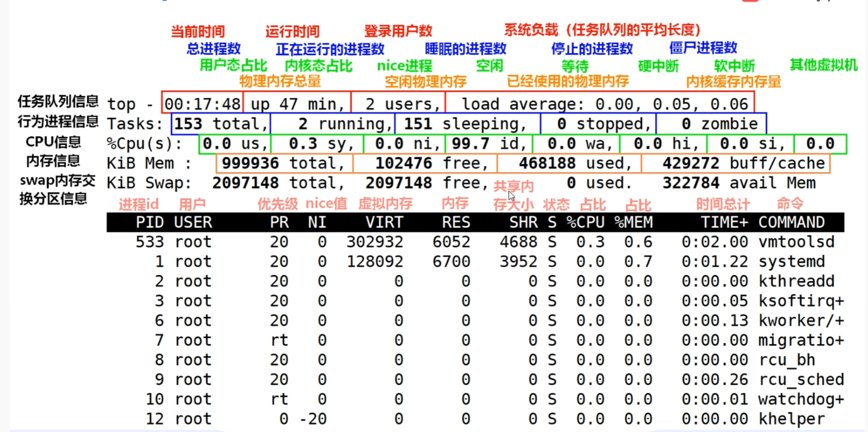Click the kthreadd process entry
868x432 pixels.
796,281
